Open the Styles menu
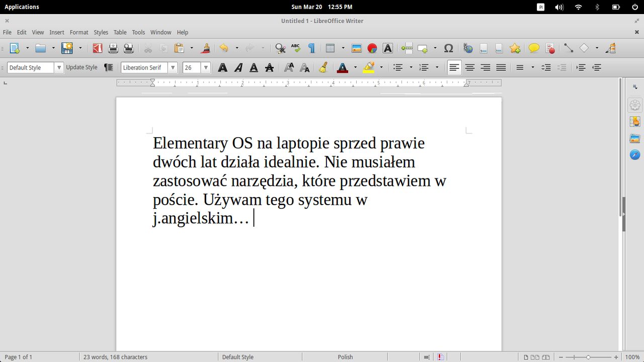 pyautogui.click(x=101, y=32)
